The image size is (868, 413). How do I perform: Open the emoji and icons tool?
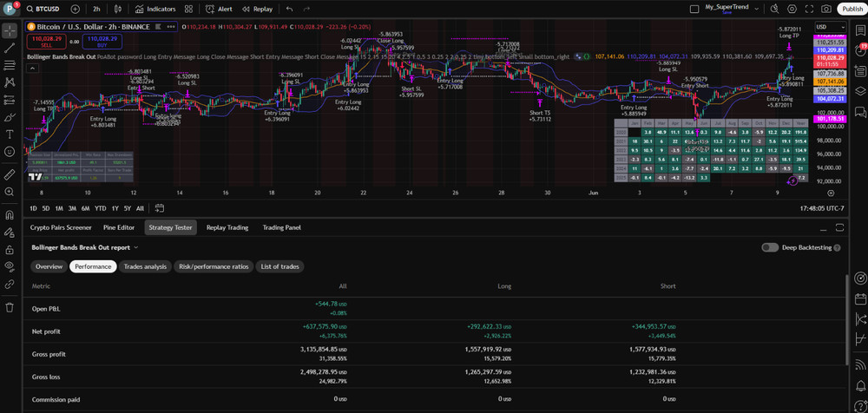coord(10,151)
